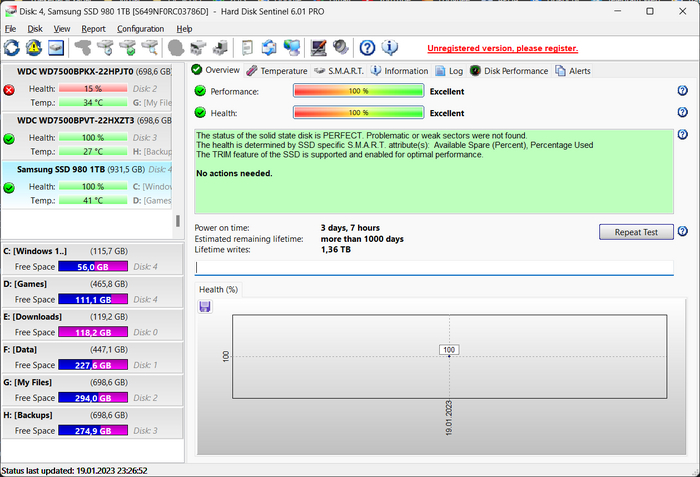This screenshot has width=700, height=477.
Task: Click the laptop with pen configuration icon
Action: tap(318, 48)
